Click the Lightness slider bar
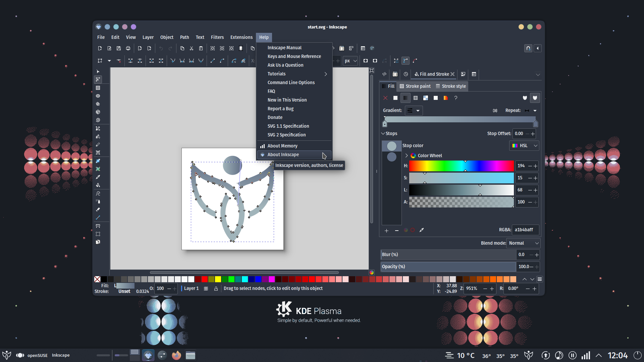Image resolution: width=644 pixels, height=362 pixels. point(461,190)
